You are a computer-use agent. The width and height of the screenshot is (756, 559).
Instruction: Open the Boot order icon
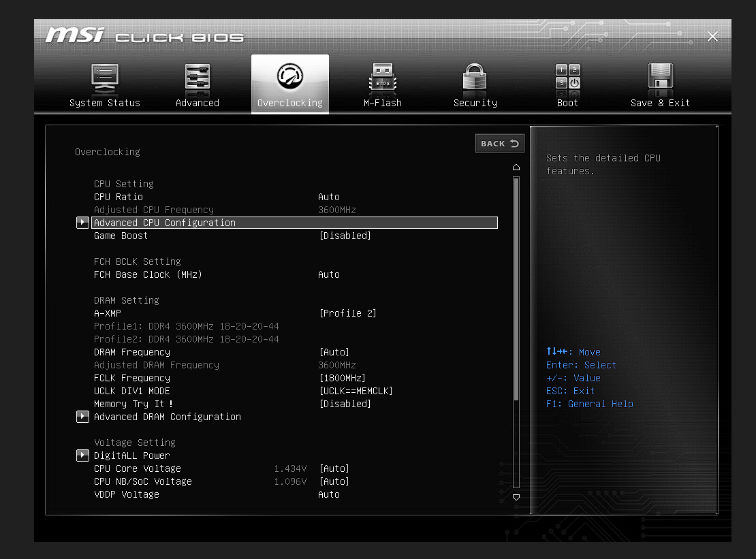point(567,77)
